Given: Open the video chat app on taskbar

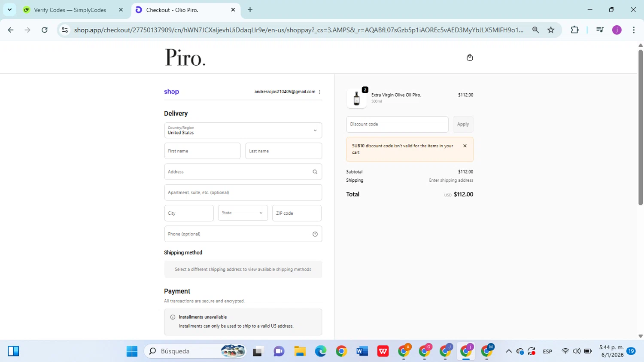Looking at the screenshot, I should coord(279,351).
